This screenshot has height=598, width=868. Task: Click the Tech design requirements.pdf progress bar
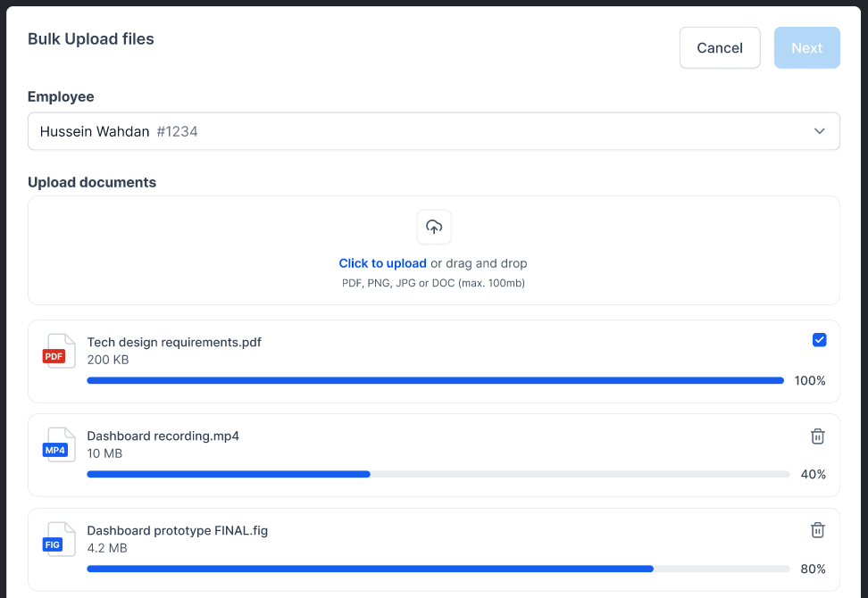pos(435,380)
